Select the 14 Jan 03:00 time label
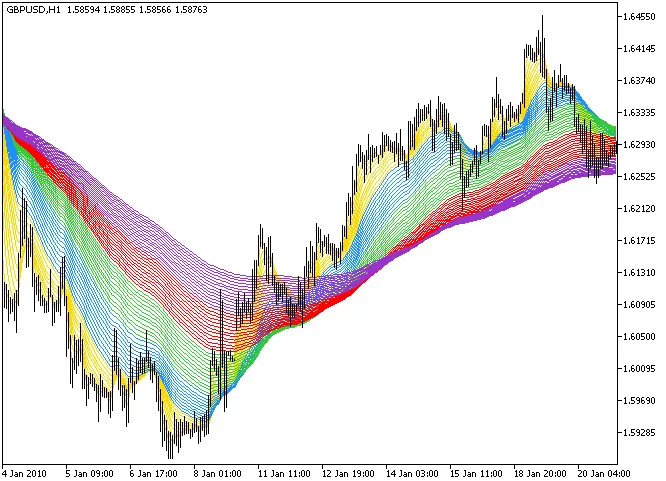The image size is (666, 481). click(411, 471)
